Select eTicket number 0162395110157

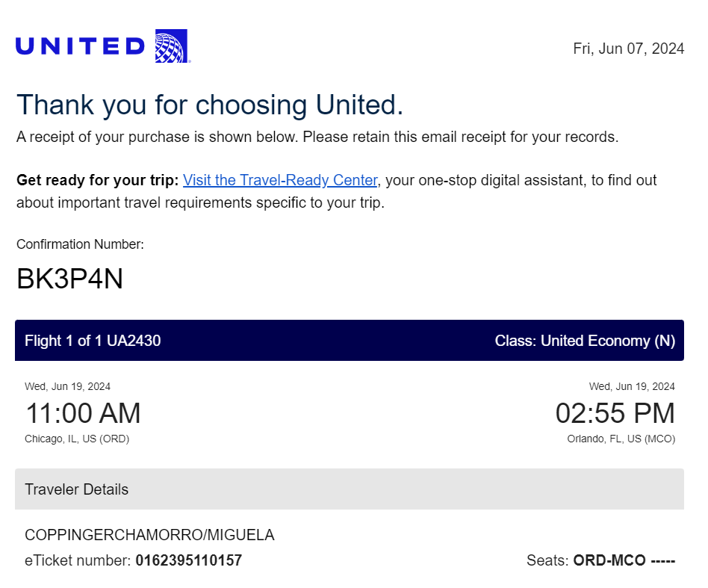pos(189,560)
